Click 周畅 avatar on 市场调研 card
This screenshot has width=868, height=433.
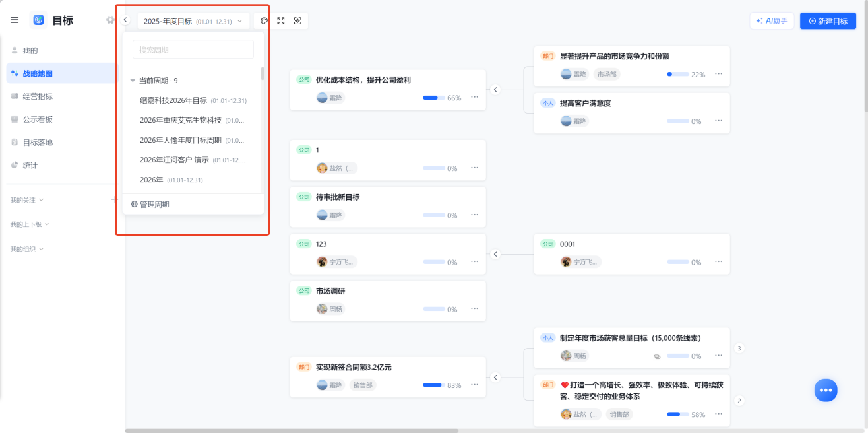pyautogui.click(x=322, y=309)
